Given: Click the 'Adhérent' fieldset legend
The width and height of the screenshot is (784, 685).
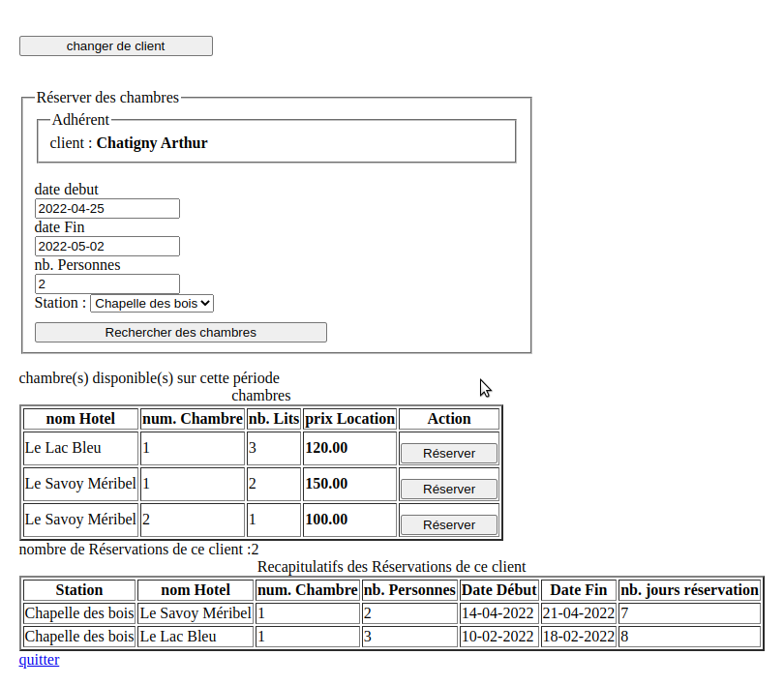Looking at the screenshot, I should [x=80, y=120].
